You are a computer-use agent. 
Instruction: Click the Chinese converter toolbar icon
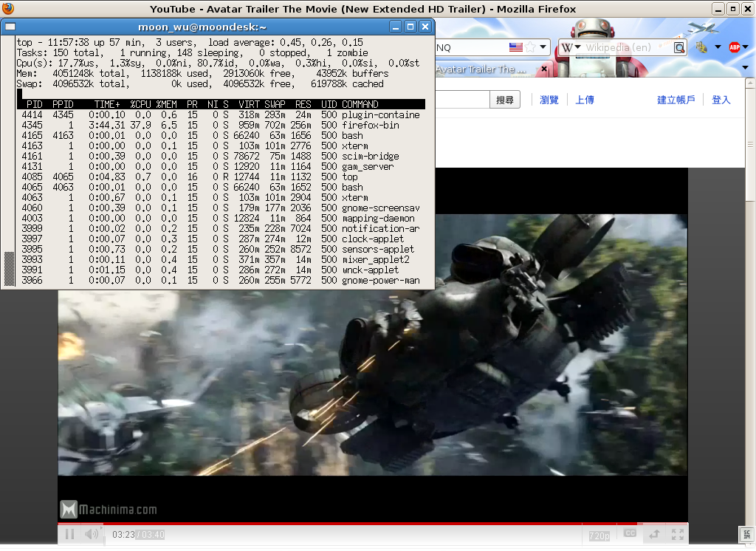click(x=701, y=47)
